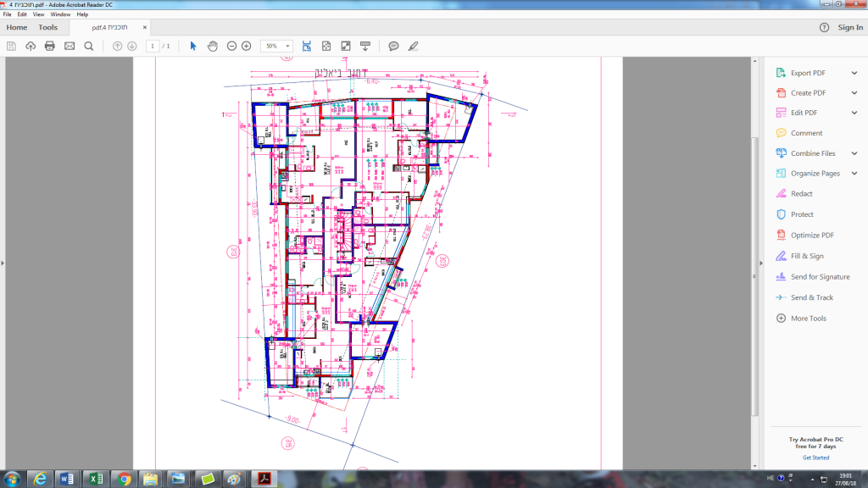Click the Zoom in plus button

247,46
